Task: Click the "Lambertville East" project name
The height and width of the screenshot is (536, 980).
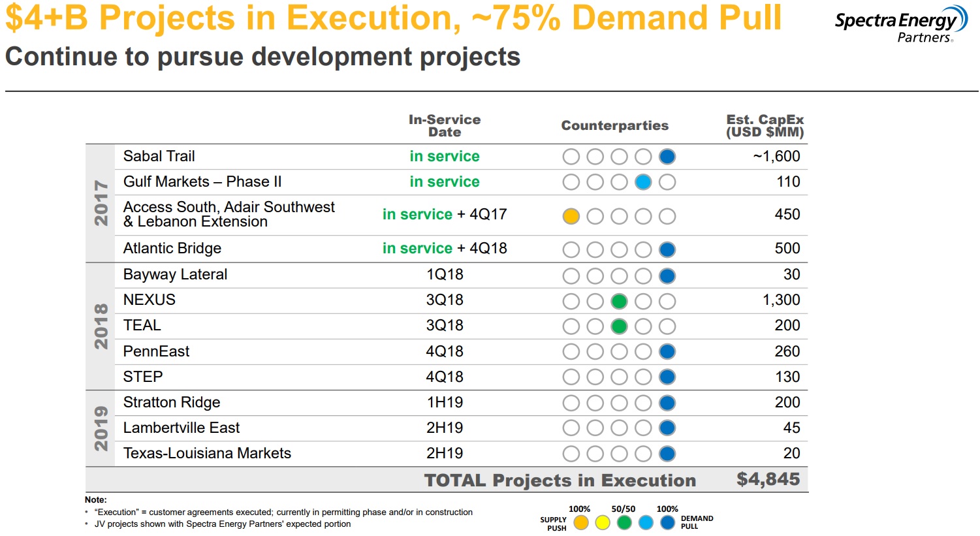Action: [x=182, y=428]
